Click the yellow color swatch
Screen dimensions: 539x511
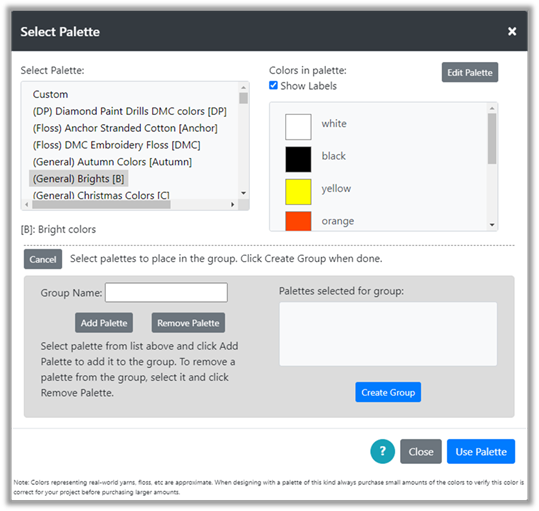(298, 192)
